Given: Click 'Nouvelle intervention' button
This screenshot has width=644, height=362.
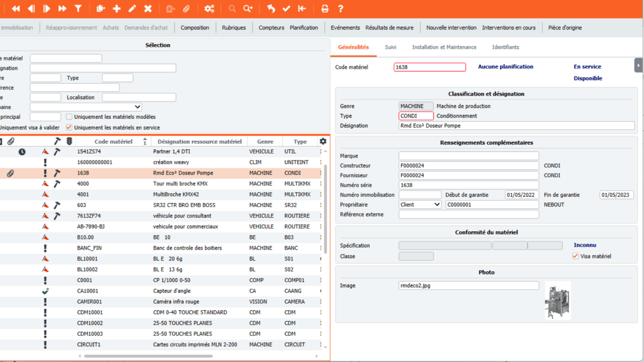Looking at the screenshot, I should (451, 28).
